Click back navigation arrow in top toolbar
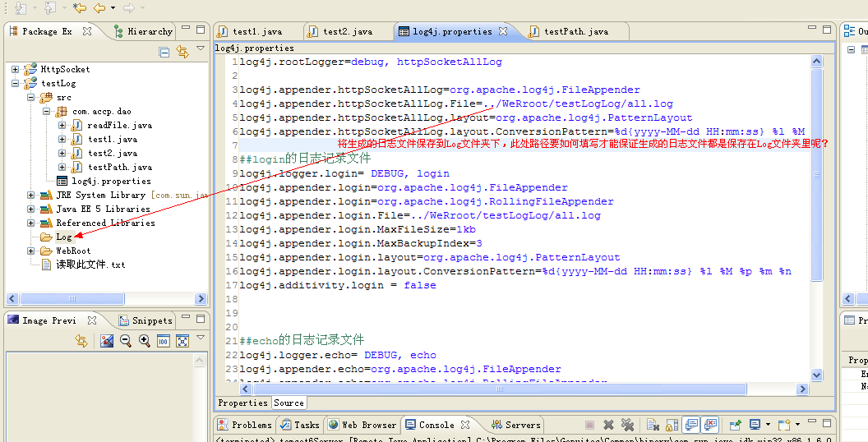 click(x=99, y=8)
